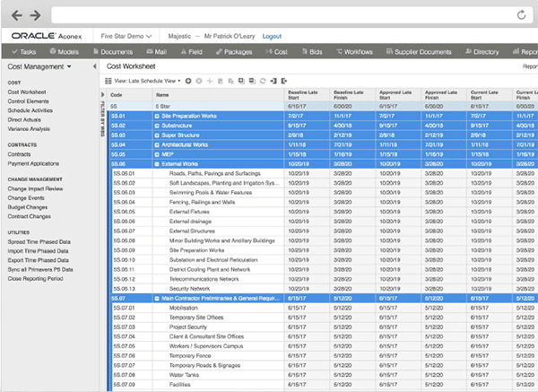
Task: Collapse the External Works row
Action: point(157,164)
